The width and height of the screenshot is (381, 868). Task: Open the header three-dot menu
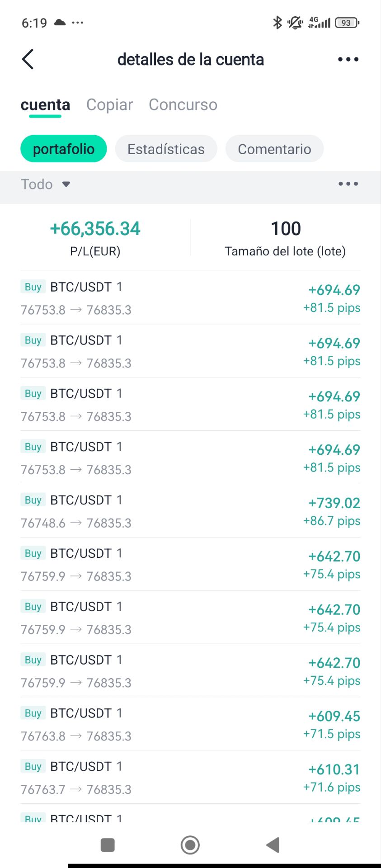pyautogui.click(x=348, y=59)
